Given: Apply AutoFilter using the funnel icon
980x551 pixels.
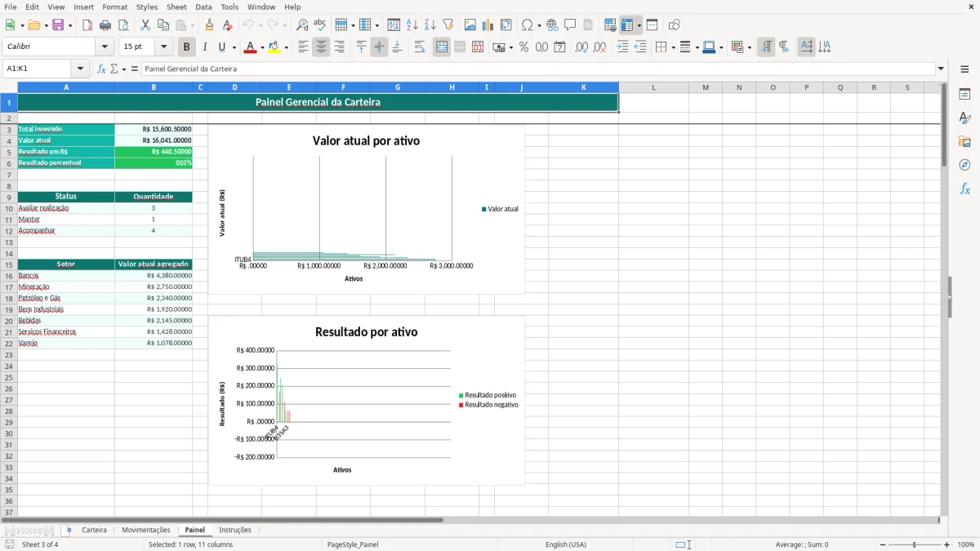Looking at the screenshot, I should (x=448, y=25).
